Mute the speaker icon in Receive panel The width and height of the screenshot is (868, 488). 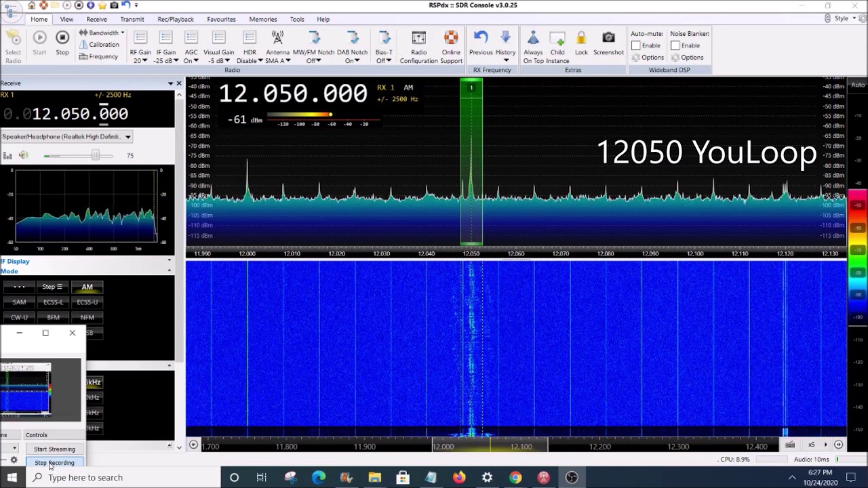pos(24,156)
